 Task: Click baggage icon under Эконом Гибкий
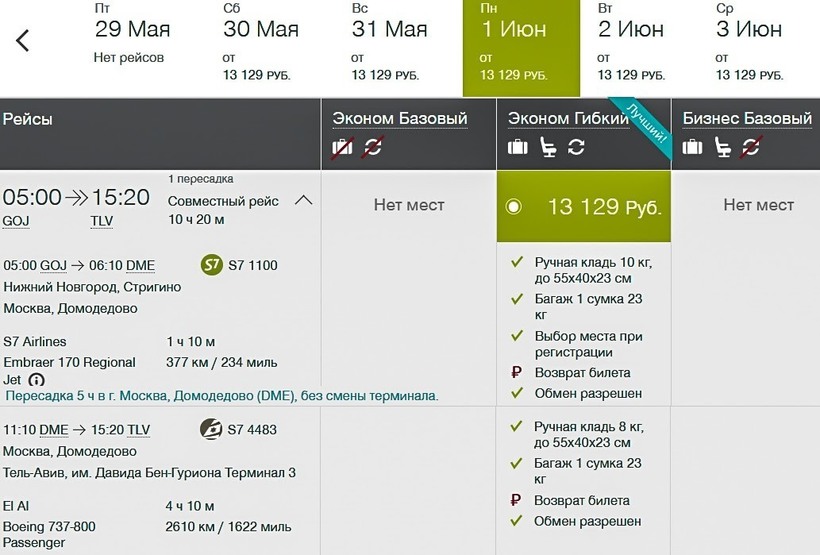(517, 147)
